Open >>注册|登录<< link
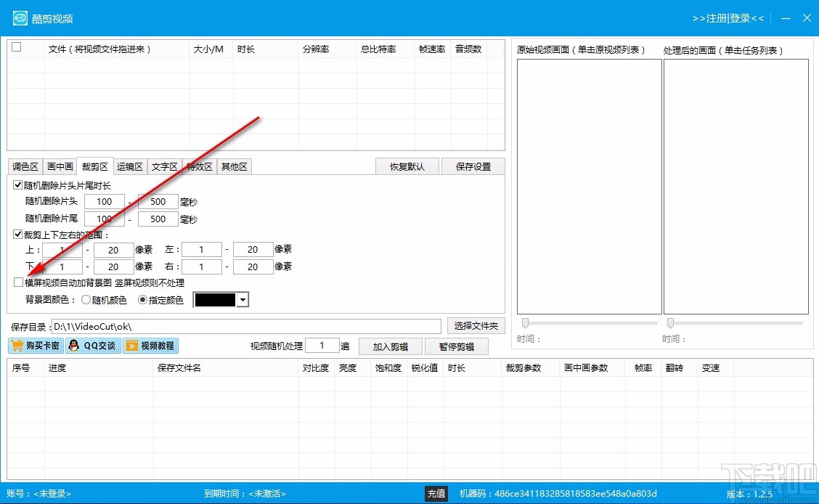This screenshot has height=504, width=819. click(x=728, y=18)
